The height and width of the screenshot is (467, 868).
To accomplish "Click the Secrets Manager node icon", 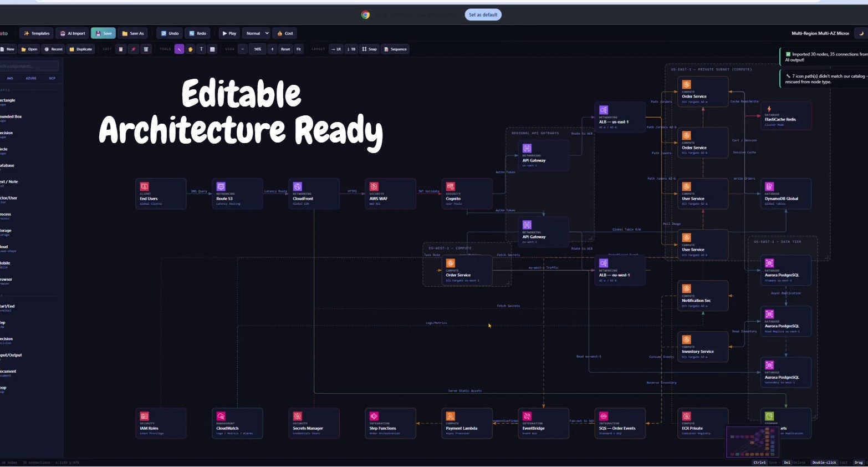I will coord(297,417).
